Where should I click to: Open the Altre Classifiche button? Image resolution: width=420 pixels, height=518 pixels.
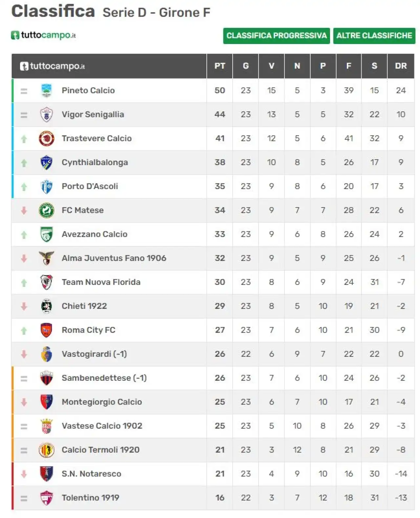tap(374, 36)
